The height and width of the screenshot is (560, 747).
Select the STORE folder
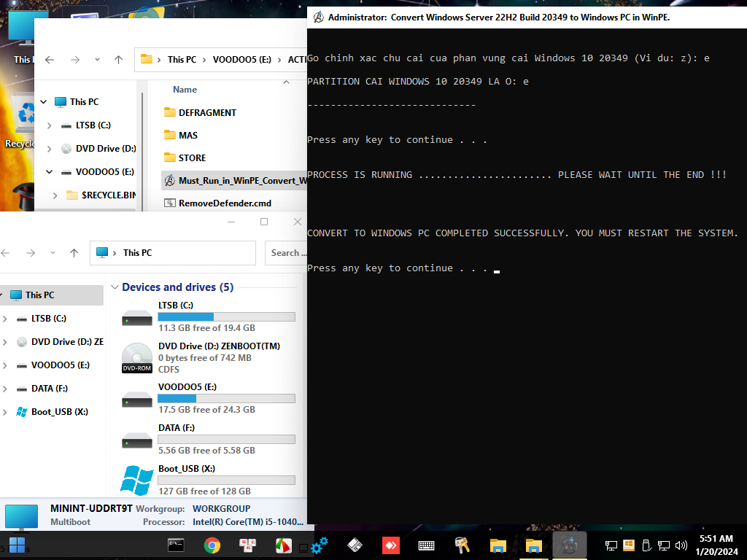pos(185,157)
